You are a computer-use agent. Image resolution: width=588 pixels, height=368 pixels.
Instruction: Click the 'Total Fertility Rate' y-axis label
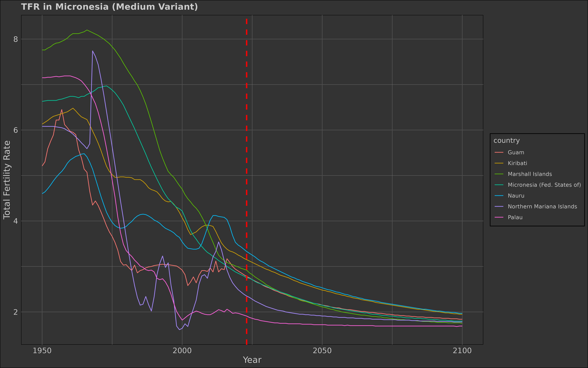tap(7, 180)
